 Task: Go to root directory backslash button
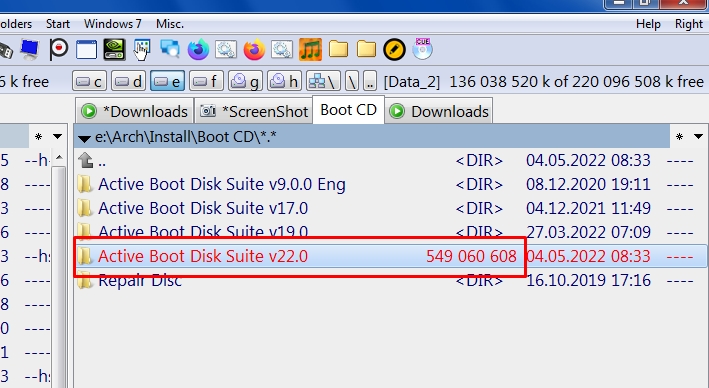[352, 82]
